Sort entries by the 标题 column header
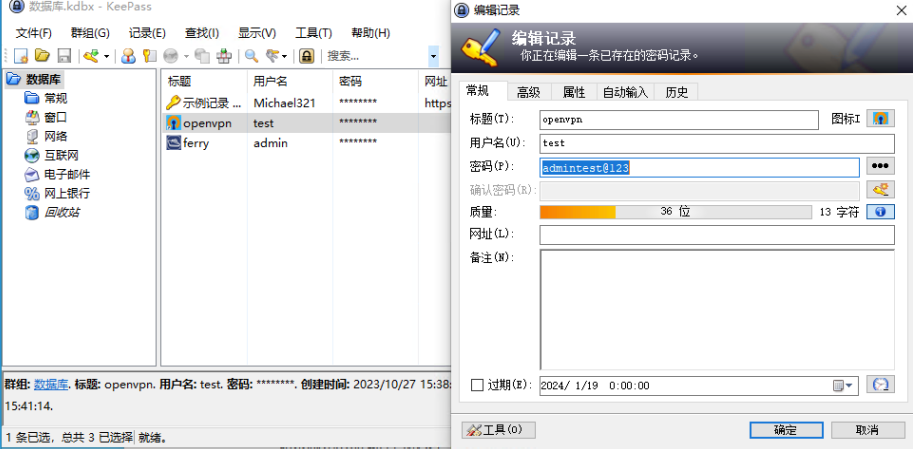This screenshot has width=913, height=449. [204, 82]
